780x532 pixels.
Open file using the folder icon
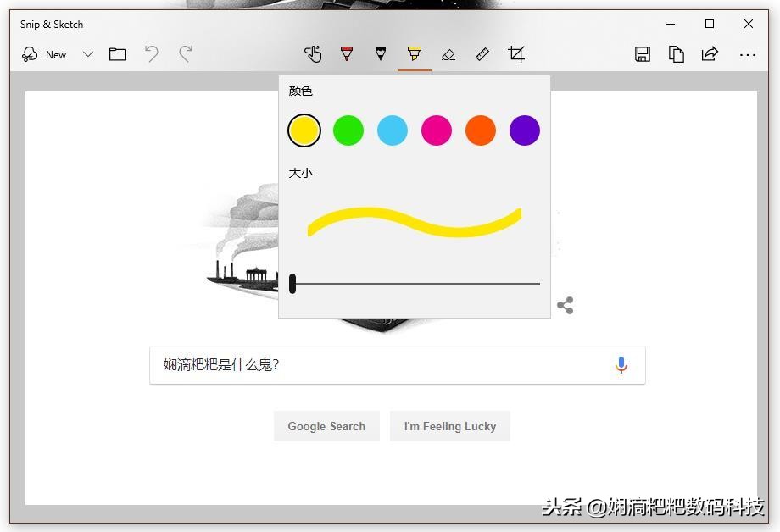[117, 54]
